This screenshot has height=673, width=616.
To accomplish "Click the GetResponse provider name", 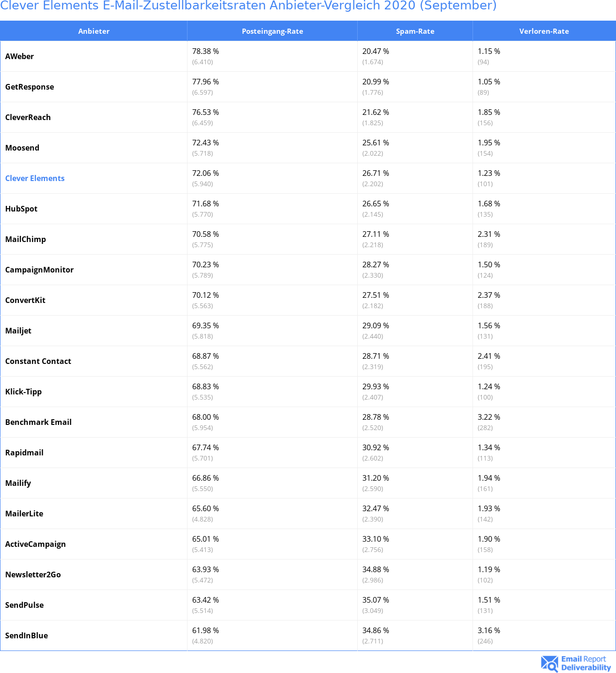I will (30, 87).
